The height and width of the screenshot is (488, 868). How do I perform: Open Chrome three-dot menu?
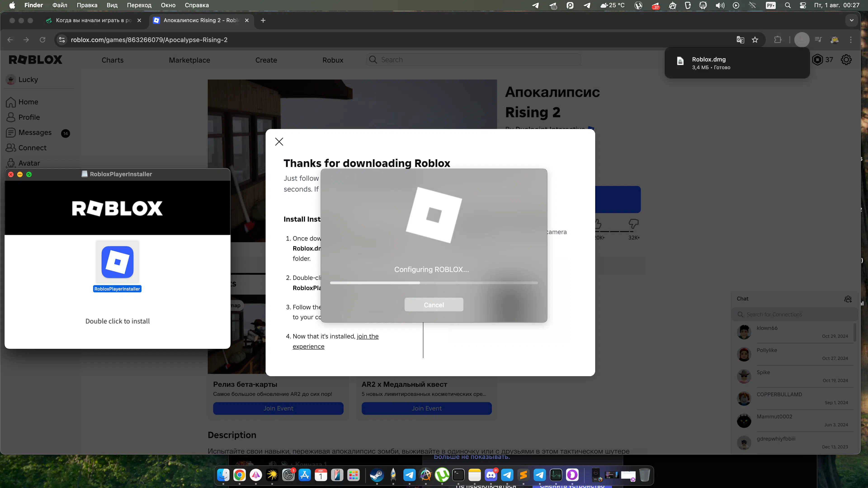pyautogui.click(x=851, y=40)
